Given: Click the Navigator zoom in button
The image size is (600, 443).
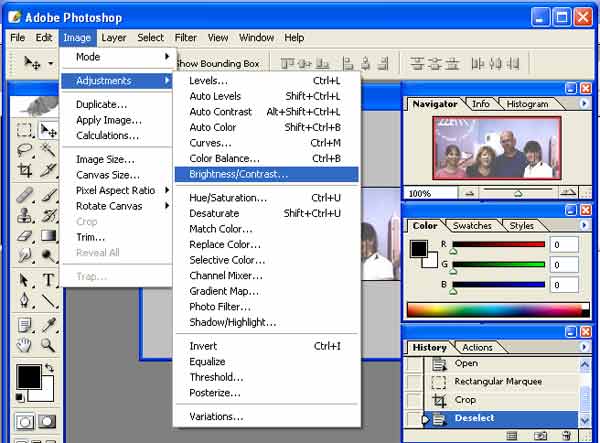Looking at the screenshot, I should click(568, 193).
